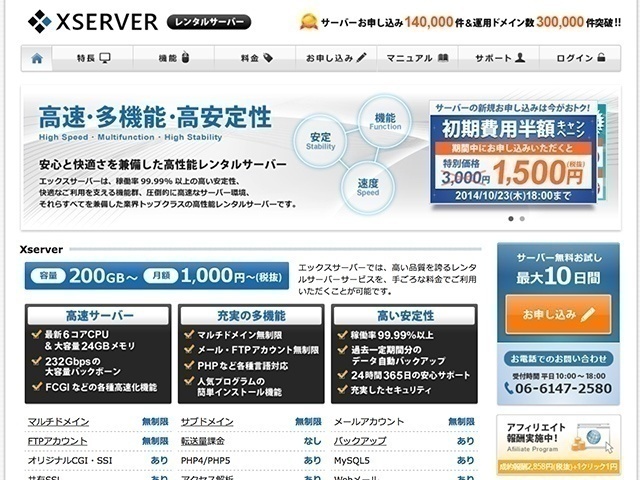Click the FCGIなどの各種高速化機能 text

click(101, 387)
